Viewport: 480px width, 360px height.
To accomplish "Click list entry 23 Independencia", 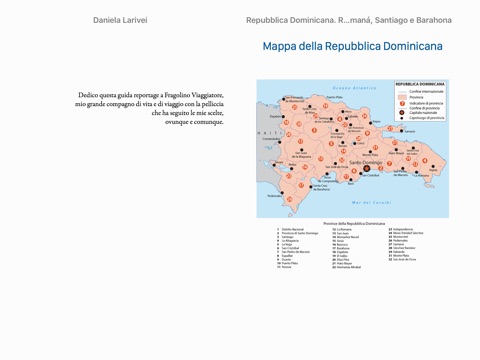I will [x=401, y=229].
